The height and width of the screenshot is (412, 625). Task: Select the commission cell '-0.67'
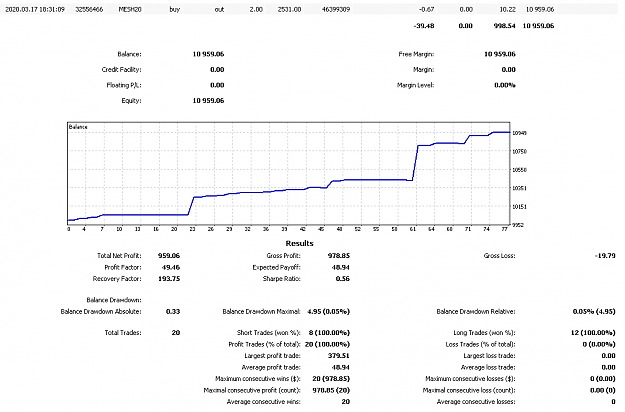tap(426, 9)
